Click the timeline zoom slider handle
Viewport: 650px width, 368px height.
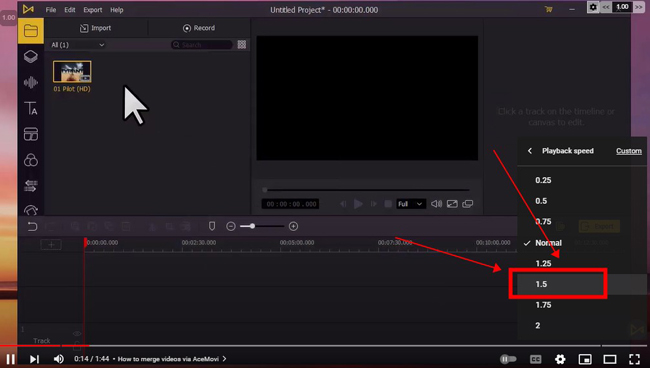pos(252,226)
